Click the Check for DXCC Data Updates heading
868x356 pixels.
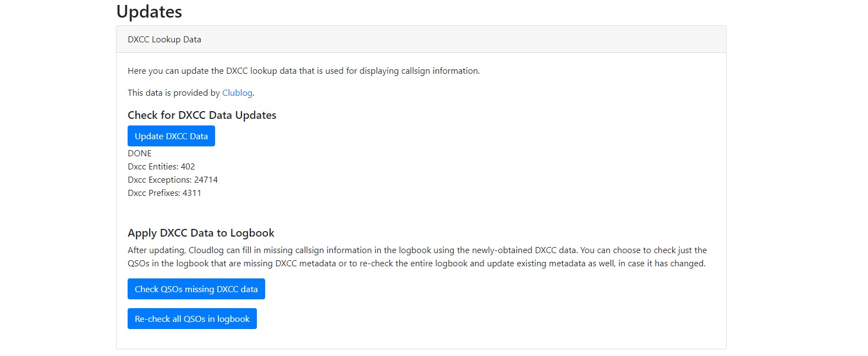[x=201, y=115]
